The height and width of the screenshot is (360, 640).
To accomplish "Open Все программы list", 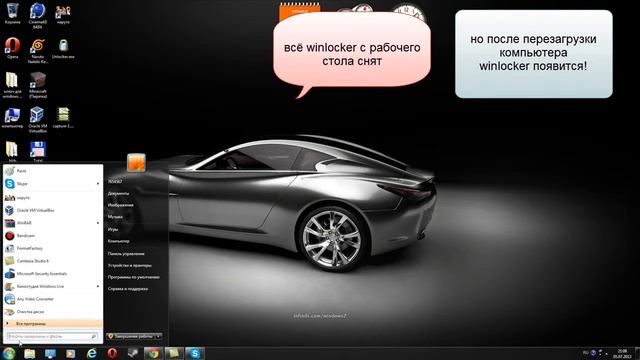I will [x=53, y=324].
